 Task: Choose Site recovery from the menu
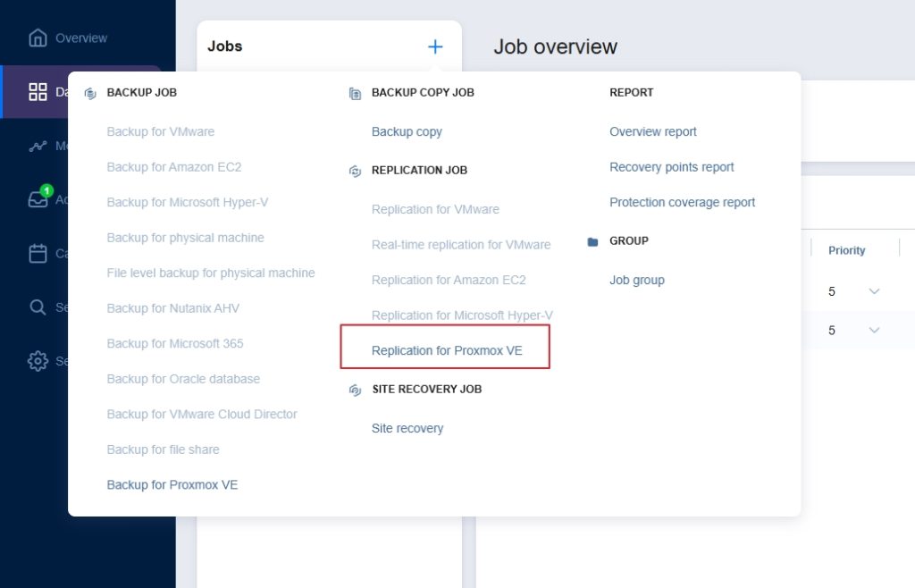point(407,428)
